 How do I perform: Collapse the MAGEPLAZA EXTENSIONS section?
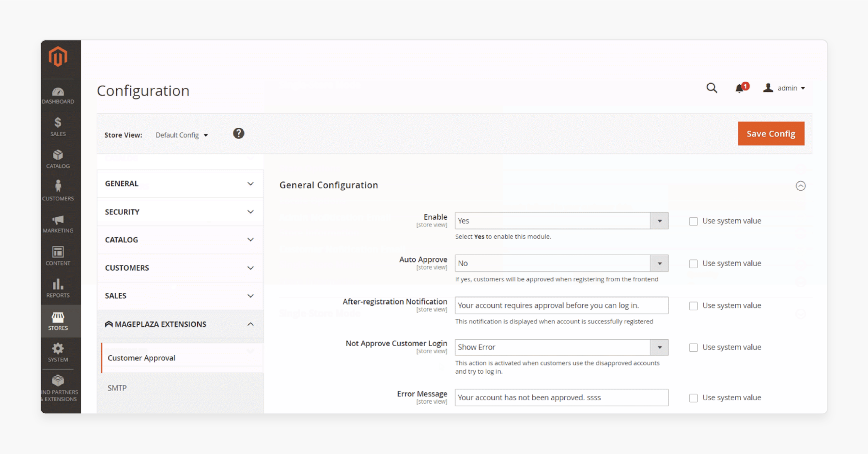point(180,324)
